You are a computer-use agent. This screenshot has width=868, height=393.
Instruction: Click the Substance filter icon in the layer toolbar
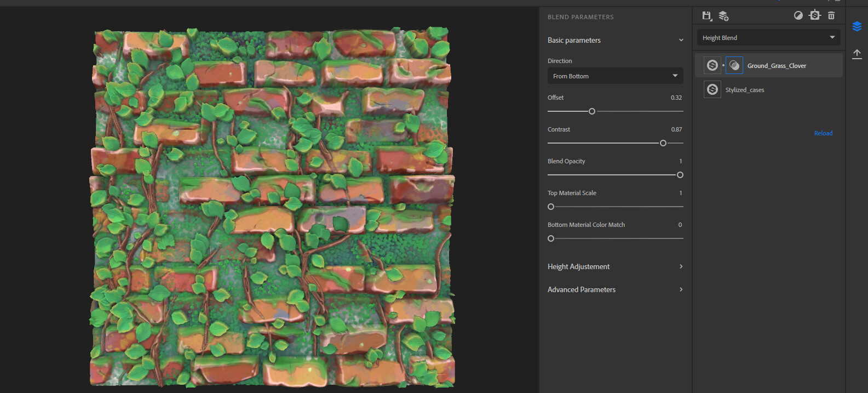pos(815,15)
